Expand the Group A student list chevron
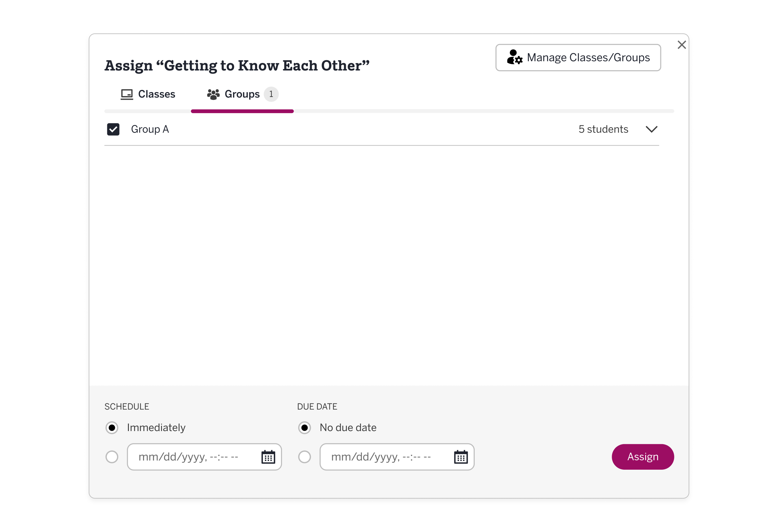 651,129
